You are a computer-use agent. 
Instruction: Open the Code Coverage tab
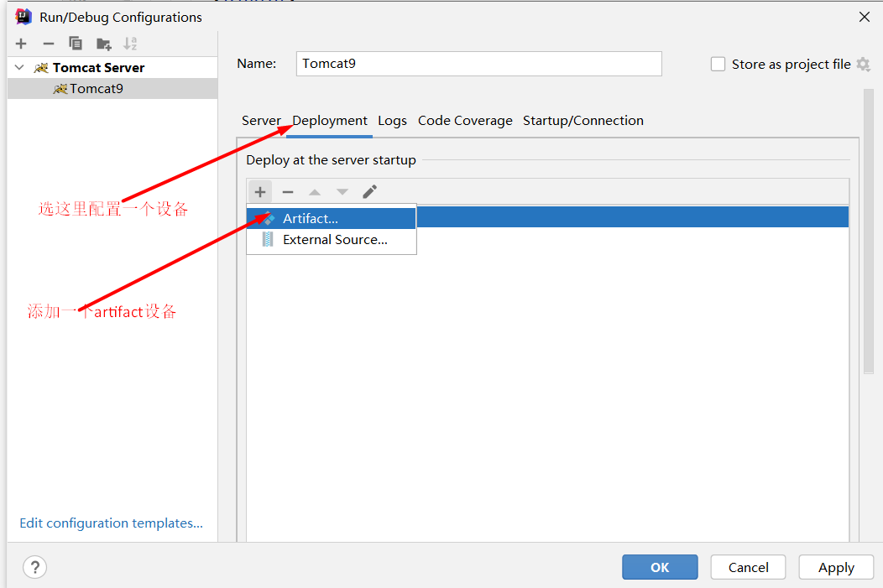[465, 121]
